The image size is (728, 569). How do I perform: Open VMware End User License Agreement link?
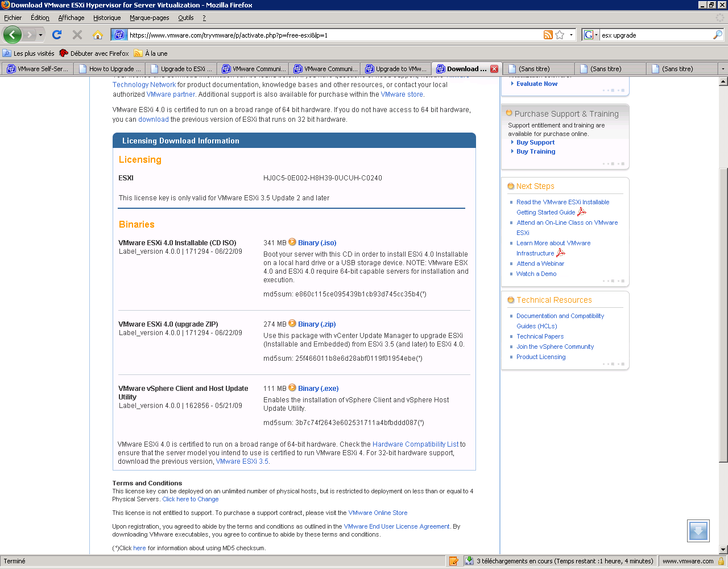click(x=396, y=526)
